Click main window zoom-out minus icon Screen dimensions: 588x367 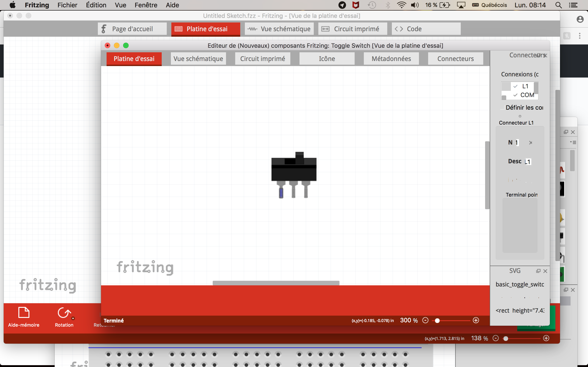pyautogui.click(x=496, y=338)
